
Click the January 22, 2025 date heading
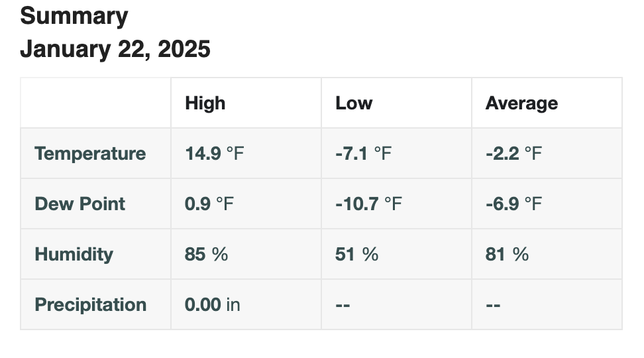[x=115, y=49]
